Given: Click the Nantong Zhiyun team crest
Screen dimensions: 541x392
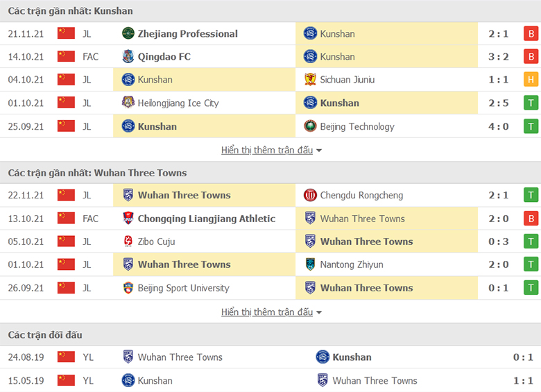Looking at the screenshot, I should [310, 264].
